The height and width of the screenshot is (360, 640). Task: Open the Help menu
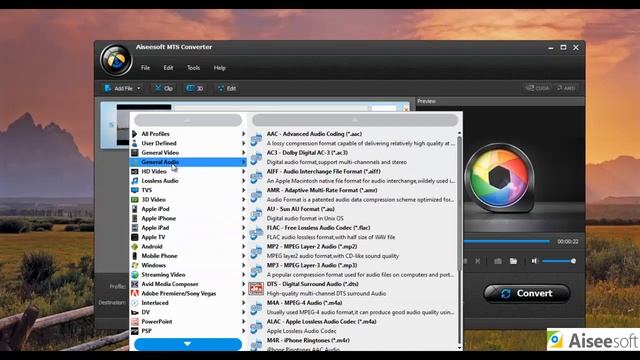[220, 68]
